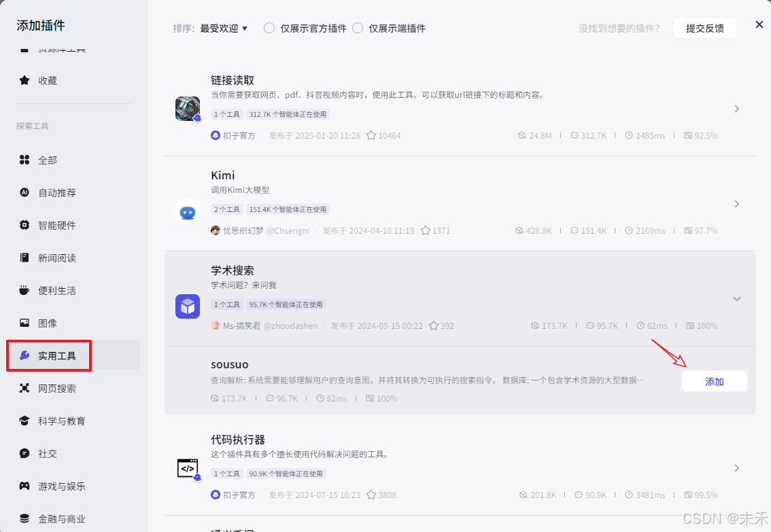
Task: Click the 智能硬件 chip icon
Action: (x=24, y=225)
